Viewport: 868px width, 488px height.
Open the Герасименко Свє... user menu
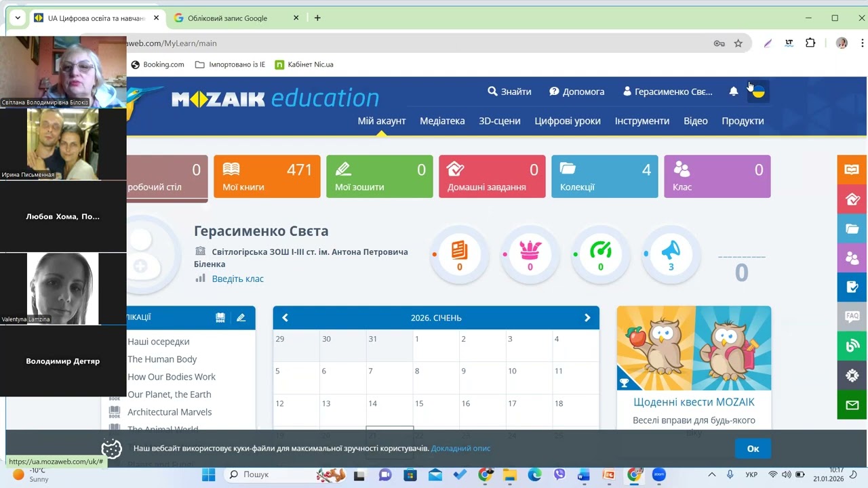[x=668, y=91]
